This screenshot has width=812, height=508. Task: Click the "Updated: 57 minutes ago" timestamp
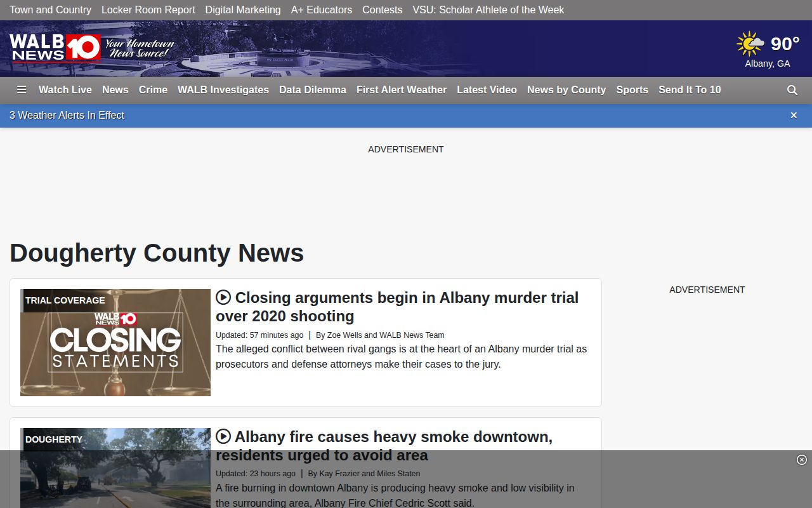259,335
